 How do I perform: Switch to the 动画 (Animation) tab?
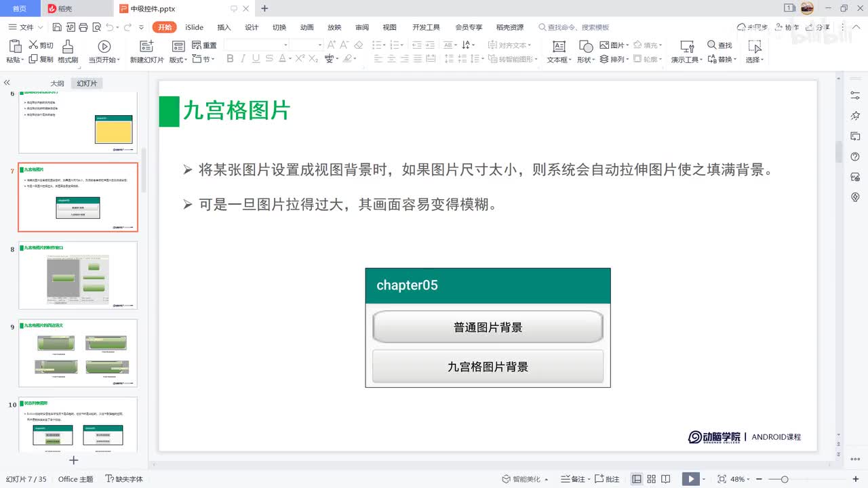tap(307, 27)
